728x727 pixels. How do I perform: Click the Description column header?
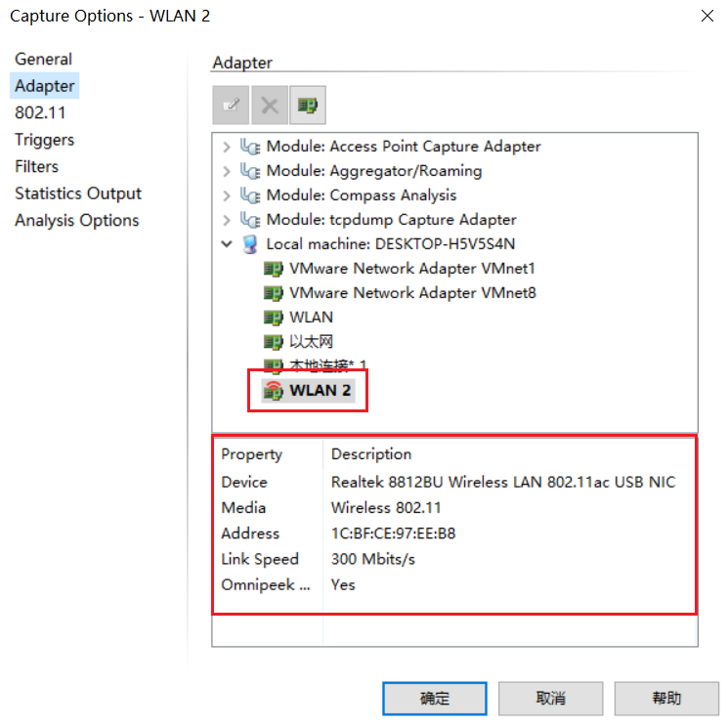(371, 454)
